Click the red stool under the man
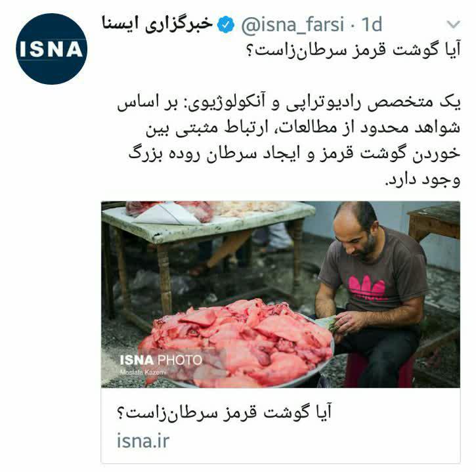Screen dimensions: 476x472 click(379, 370)
